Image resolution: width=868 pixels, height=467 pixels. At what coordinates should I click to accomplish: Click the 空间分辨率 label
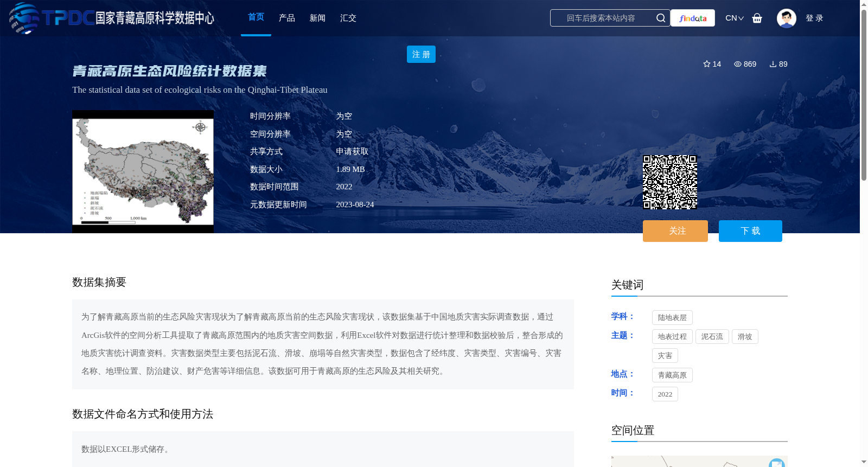tap(270, 134)
